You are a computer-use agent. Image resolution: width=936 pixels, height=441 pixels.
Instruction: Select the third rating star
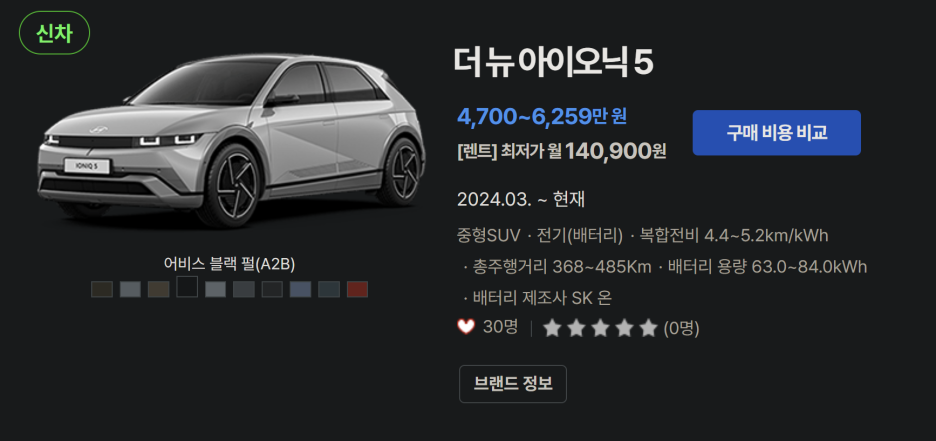(x=600, y=328)
